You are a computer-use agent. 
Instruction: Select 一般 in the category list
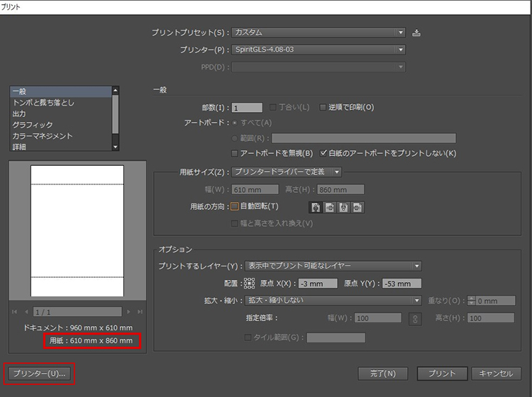pos(61,91)
